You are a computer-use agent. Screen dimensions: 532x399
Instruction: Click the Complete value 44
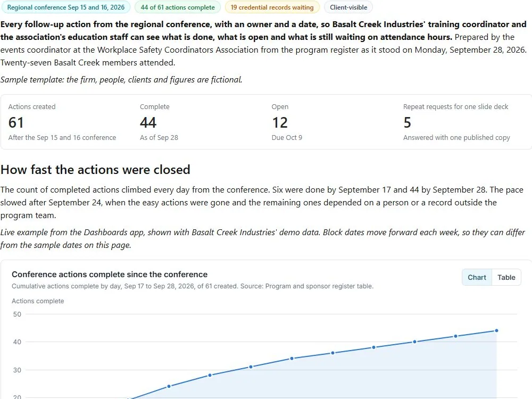(x=148, y=122)
